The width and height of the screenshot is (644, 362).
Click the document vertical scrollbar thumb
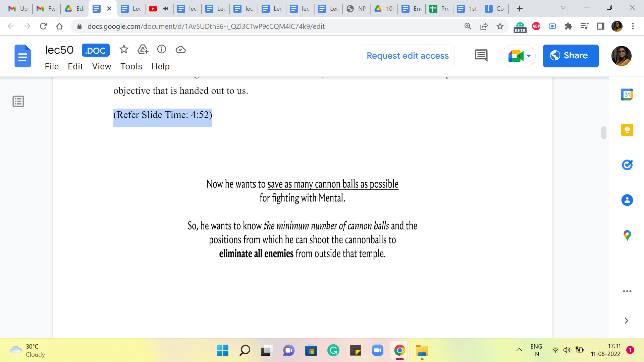pos(603,132)
